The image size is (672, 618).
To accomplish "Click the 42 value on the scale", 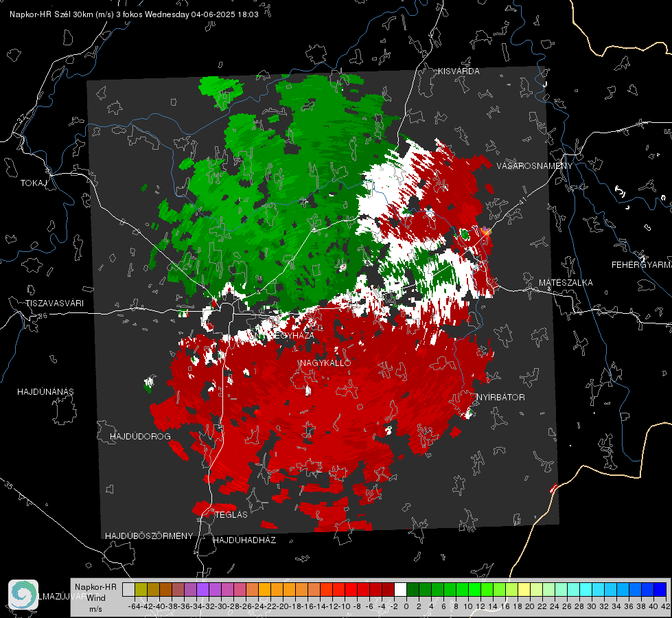I will click(x=665, y=607).
